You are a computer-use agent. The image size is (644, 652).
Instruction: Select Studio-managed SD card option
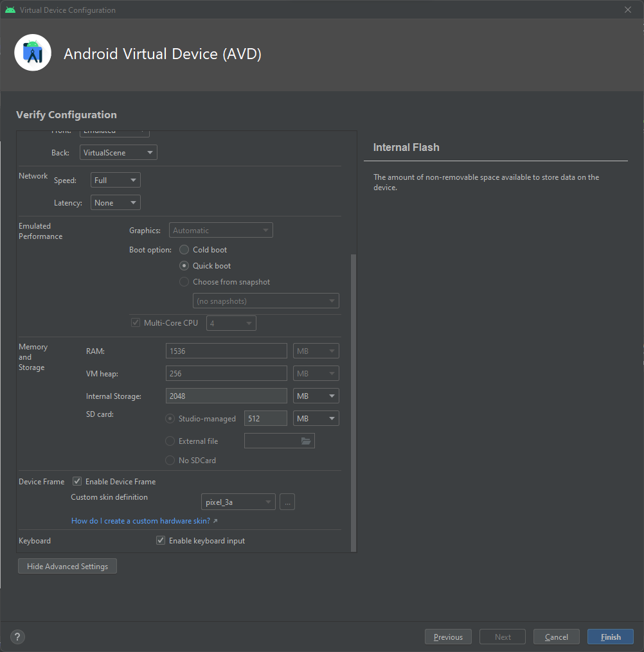coord(170,418)
